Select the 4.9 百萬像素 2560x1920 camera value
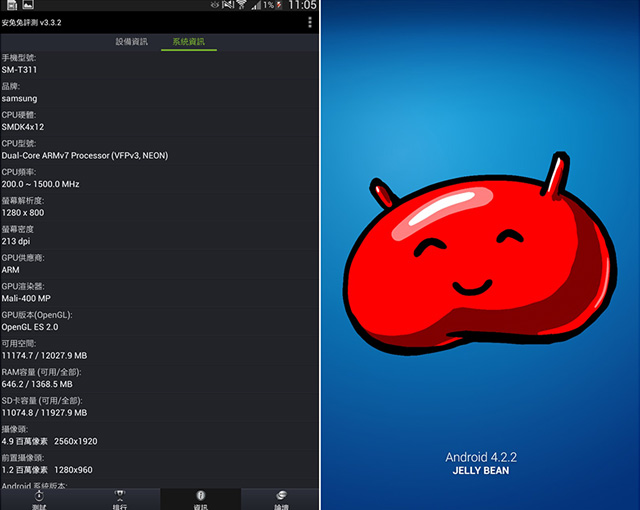The width and height of the screenshot is (640, 510). point(49,441)
